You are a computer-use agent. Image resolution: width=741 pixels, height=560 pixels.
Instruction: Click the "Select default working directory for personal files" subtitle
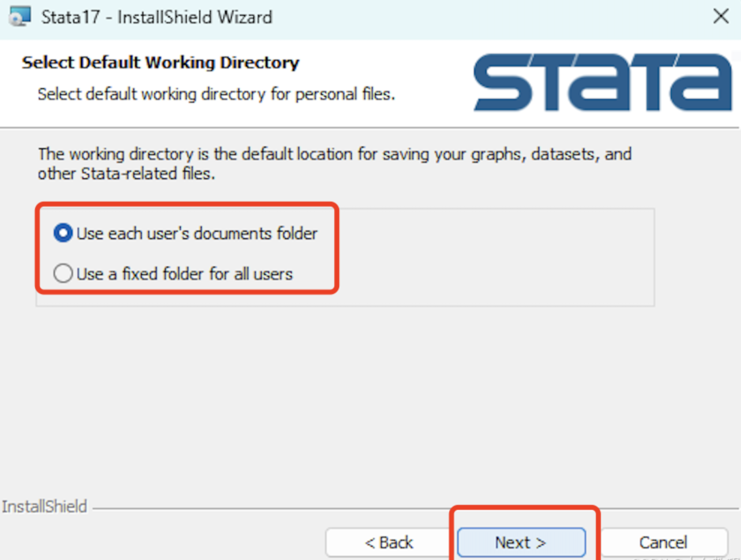[x=216, y=94]
